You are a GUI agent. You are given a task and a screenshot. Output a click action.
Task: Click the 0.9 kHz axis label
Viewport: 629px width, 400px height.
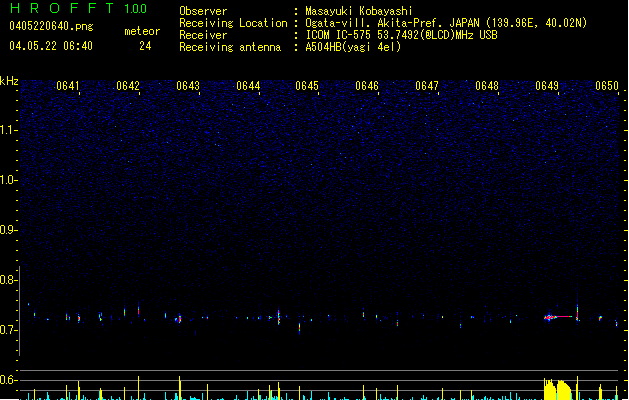click(8, 230)
